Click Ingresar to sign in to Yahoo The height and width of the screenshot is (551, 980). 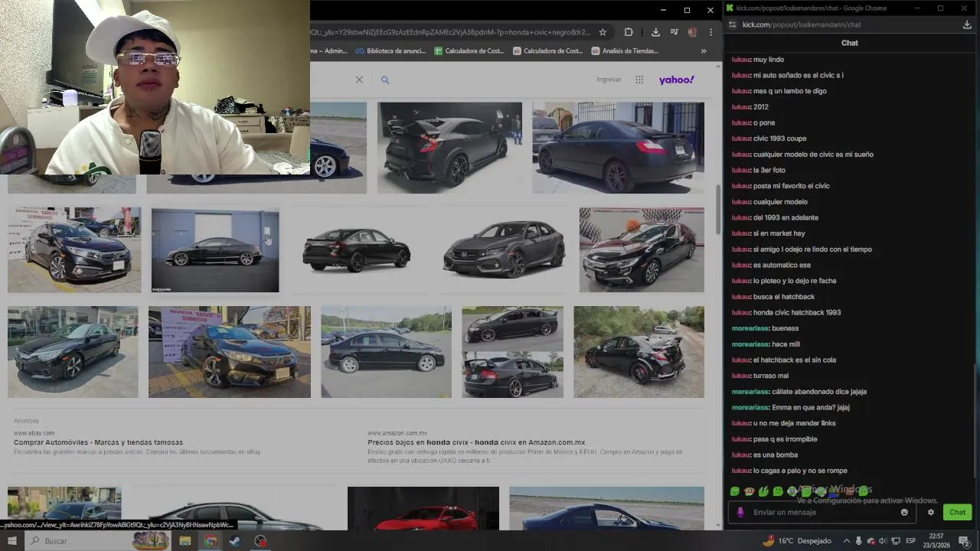click(609, 80)
